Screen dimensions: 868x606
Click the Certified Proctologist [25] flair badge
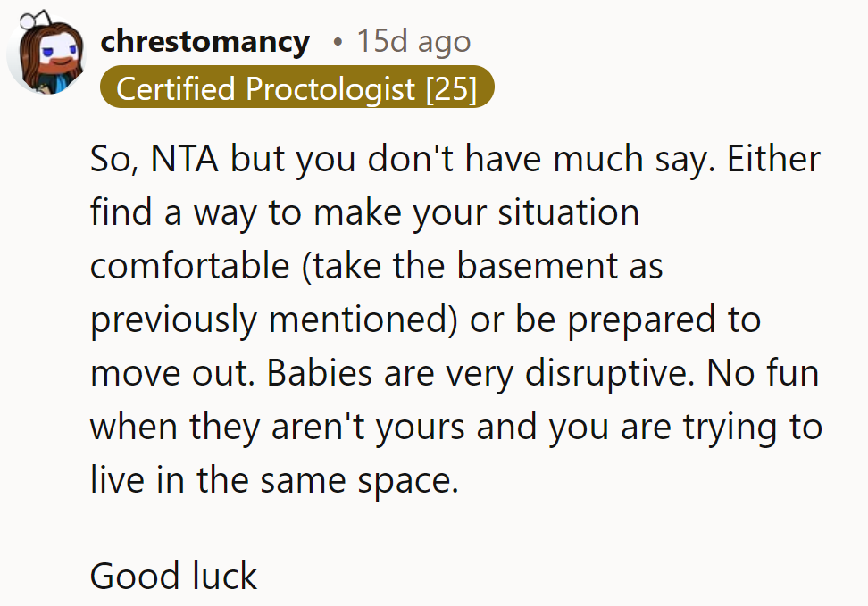[x=296, y=88]
